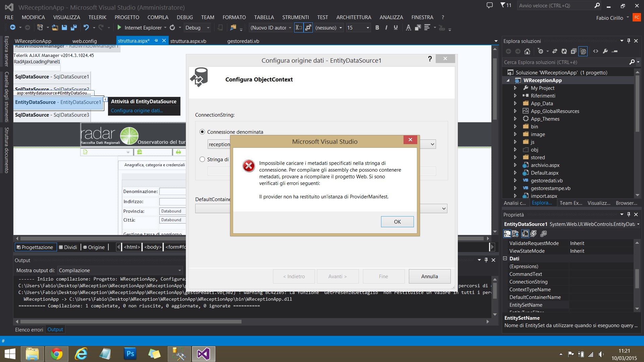Expand the App_Data folder node

pos(515,103)
